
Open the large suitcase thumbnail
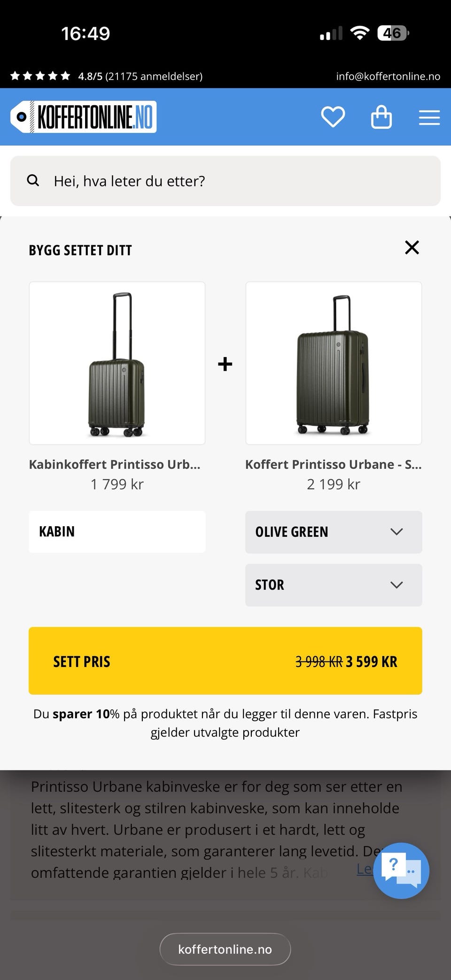pyautogui.click(x=334, y=363)
